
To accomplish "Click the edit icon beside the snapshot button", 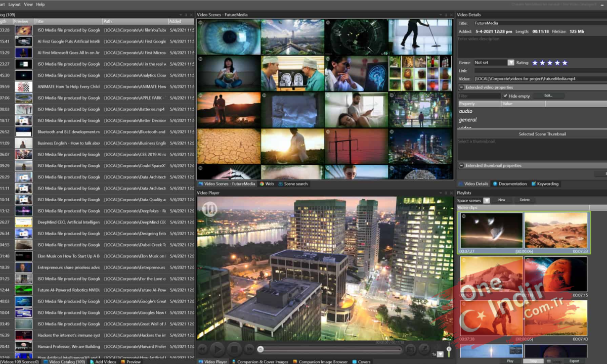I will pos(424,349).
